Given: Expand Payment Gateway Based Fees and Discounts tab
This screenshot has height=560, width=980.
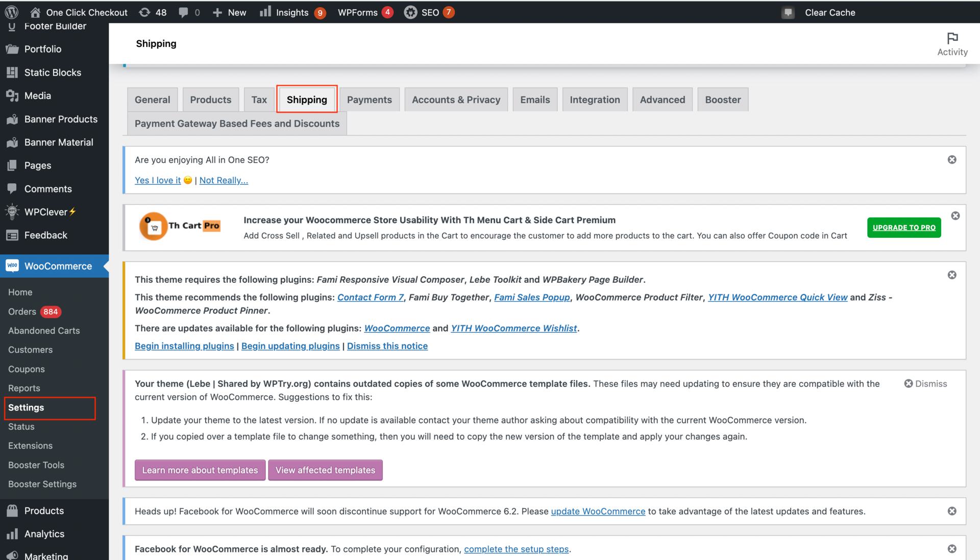Looking at the screenshot, I should (x=237, y=124).
